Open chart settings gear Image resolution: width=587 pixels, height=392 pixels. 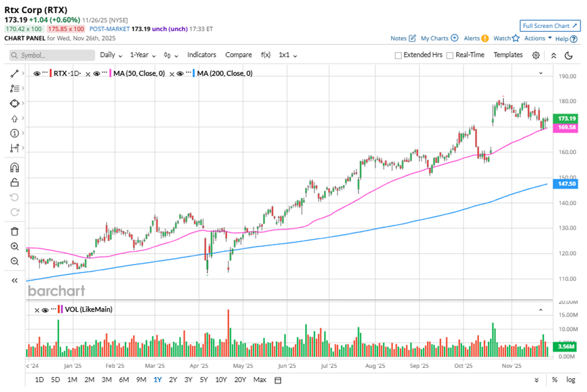tap(536, 55)
